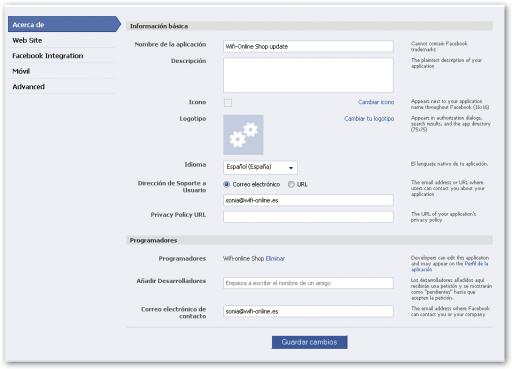
Task: Click the Wifi-online Shop developer name
Action: click(243, 258)
